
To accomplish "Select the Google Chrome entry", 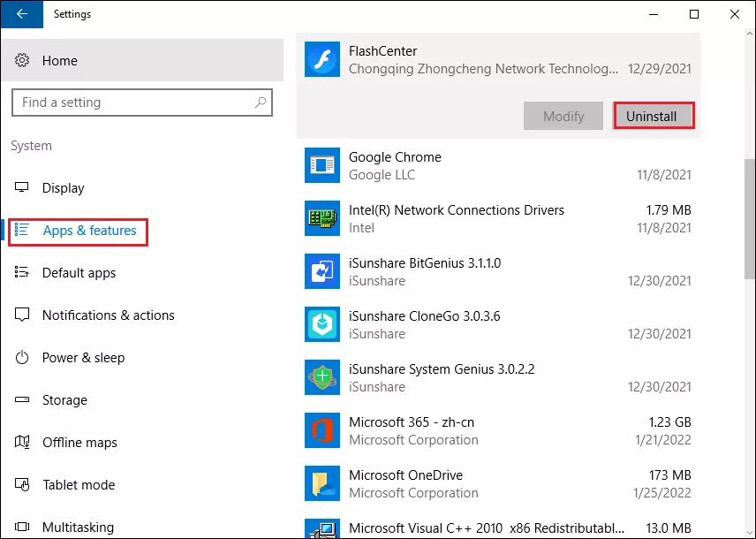I will (498, 165).
